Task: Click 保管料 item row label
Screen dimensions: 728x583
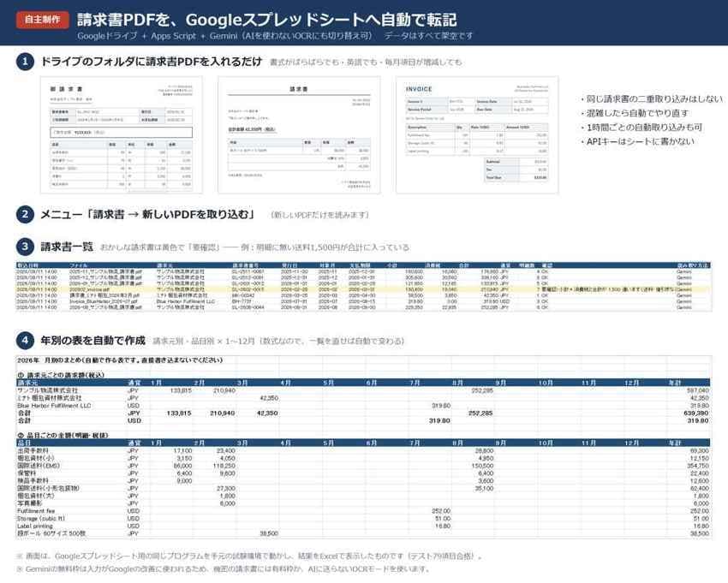Action: tap(27, 473)
